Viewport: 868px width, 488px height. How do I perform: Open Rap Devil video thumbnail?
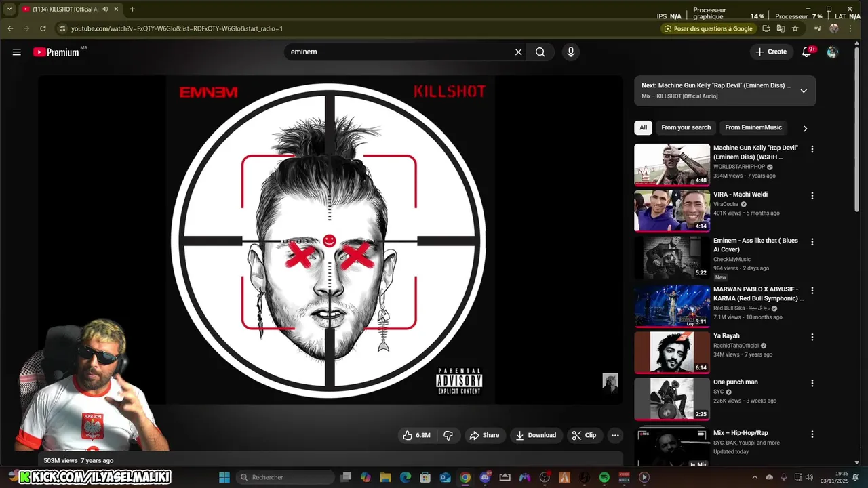[x=672, y=165]
